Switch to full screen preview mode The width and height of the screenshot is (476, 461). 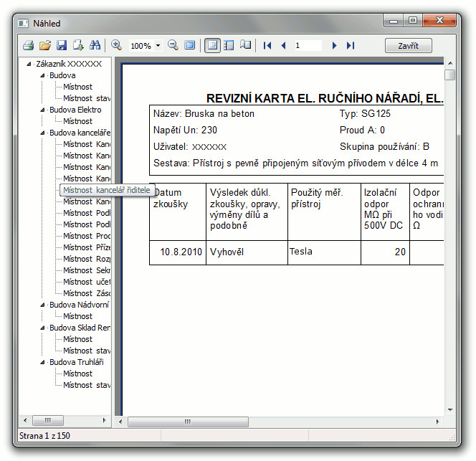(x=190, y=46)
